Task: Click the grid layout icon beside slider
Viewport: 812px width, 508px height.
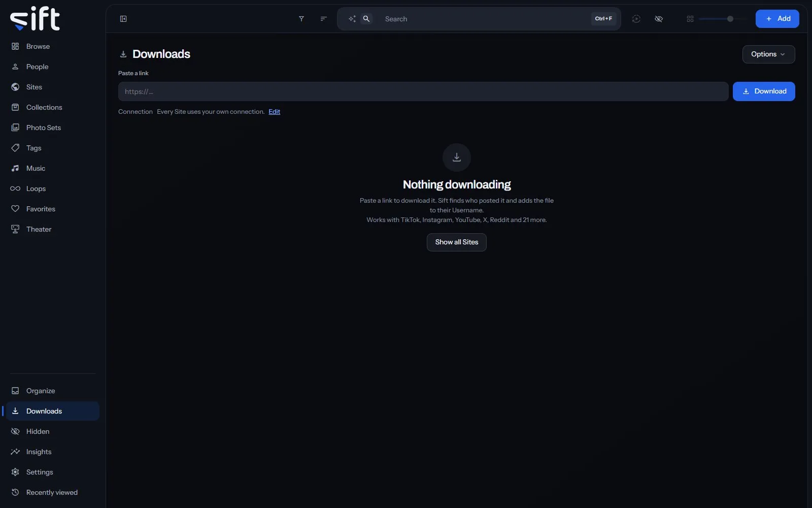Action: 690,19
